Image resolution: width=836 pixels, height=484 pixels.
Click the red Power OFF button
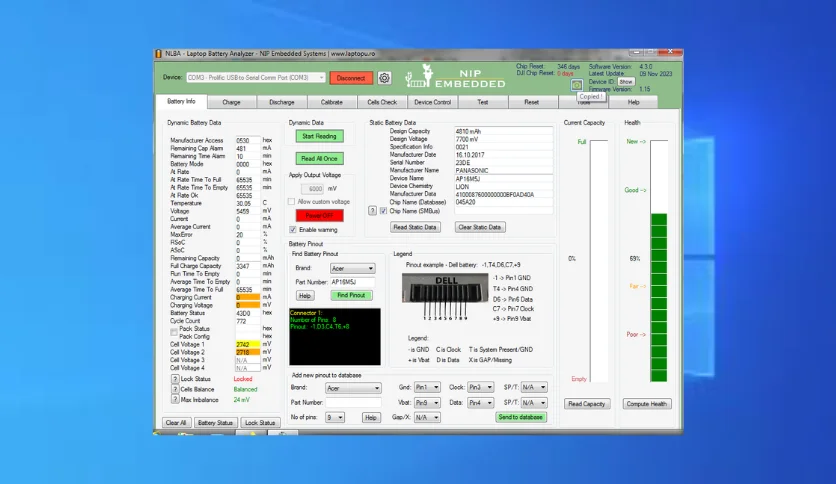pos(319,215)
